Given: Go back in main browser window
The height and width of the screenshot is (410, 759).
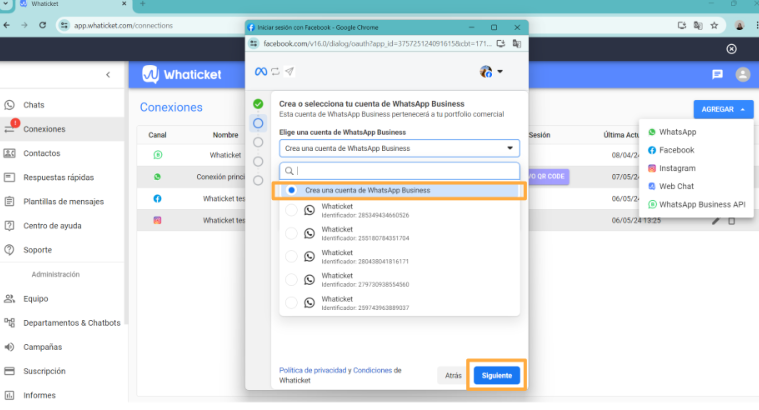Looking at the screenshot, I should tap(7, 25).
